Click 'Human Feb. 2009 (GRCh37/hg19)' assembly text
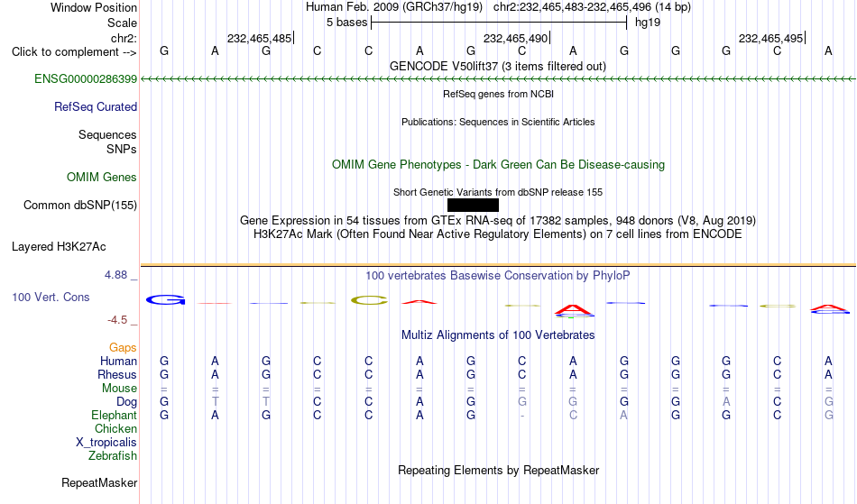Image resolution: width=857 pixels, height=504 pixels. point(394,7)
